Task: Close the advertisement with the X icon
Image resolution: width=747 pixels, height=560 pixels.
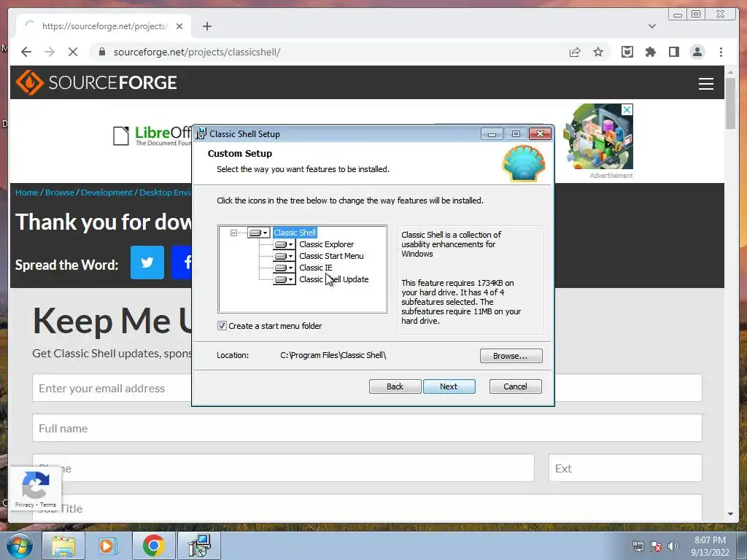Action: [x=627, y=110]
